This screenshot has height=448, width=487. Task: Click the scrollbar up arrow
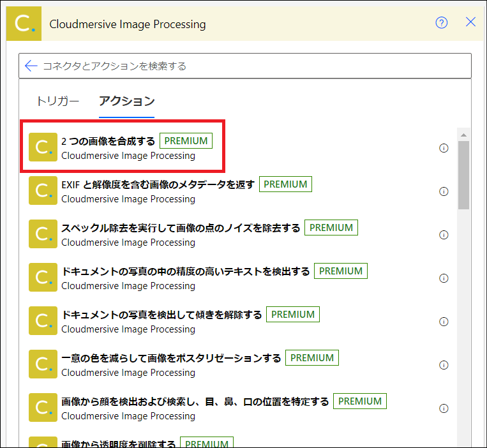[463, 135]
